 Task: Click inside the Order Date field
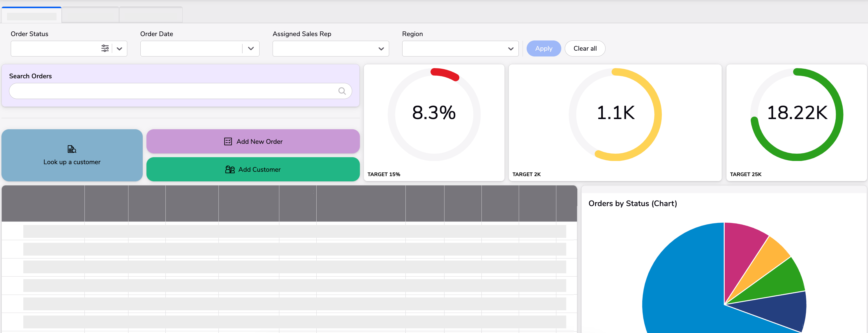(191, 49)
